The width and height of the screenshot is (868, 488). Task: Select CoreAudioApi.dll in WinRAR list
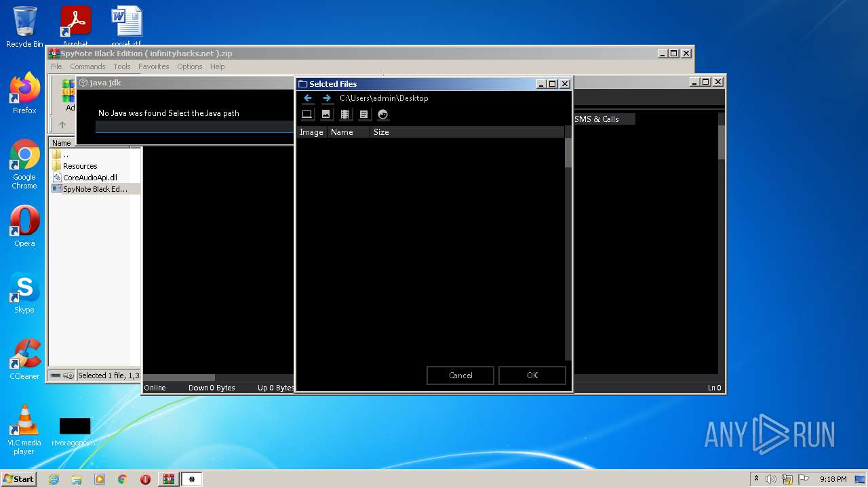pyautogui.click(x=90, y=178)
